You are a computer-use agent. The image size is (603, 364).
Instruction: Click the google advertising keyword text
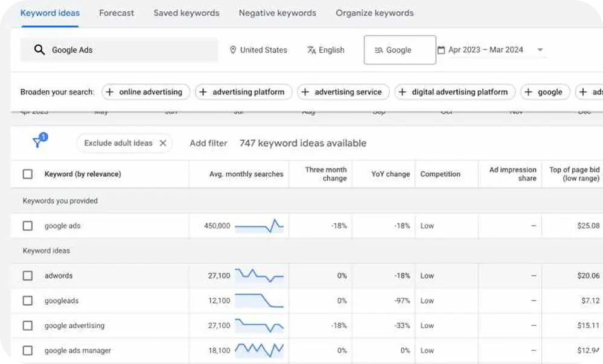(x=75, y=325)
